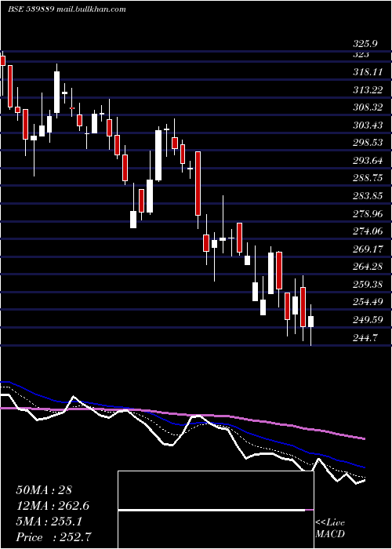The width and height of the screenshot is (392, 549).
Task: Select the 318.11 price axis label
Action: coord(368,72)
